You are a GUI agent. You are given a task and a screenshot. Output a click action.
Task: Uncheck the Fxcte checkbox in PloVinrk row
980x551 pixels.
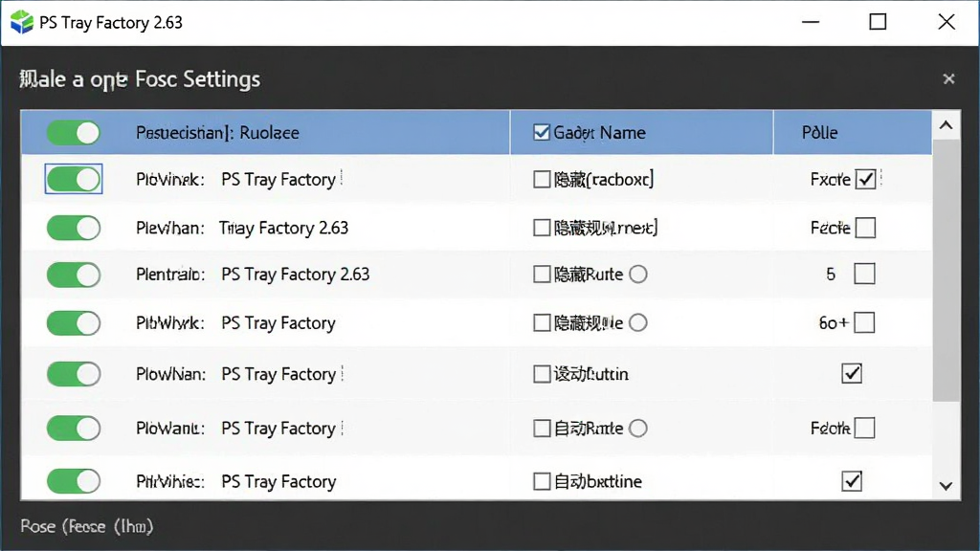coord(865,179)
